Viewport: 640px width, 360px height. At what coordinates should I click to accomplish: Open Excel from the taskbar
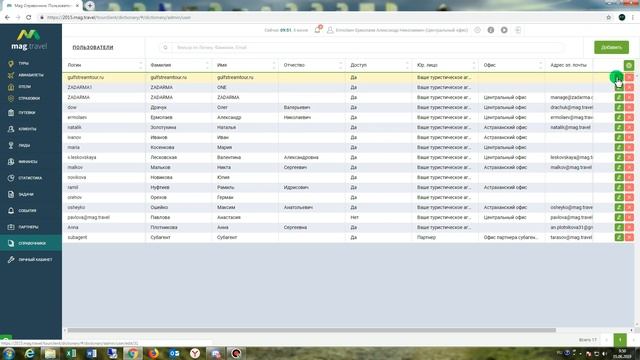pyautogui.click(x=71, y=353)
